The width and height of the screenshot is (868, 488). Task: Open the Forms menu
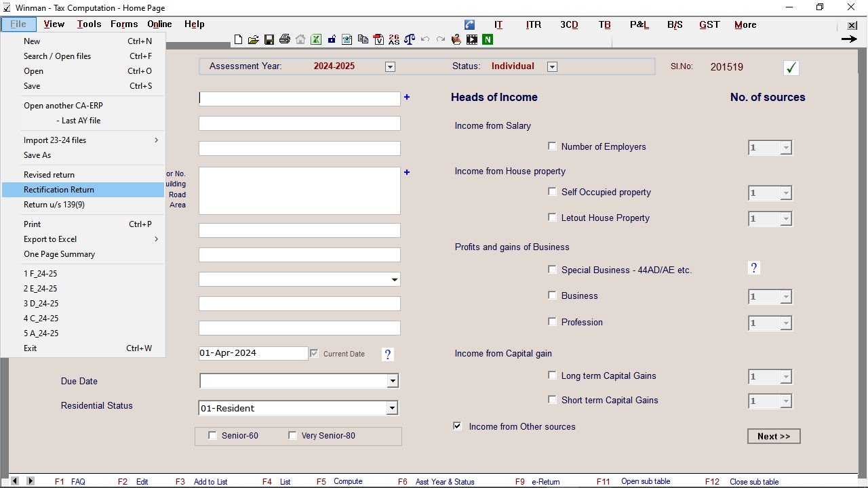click(124, 24)
